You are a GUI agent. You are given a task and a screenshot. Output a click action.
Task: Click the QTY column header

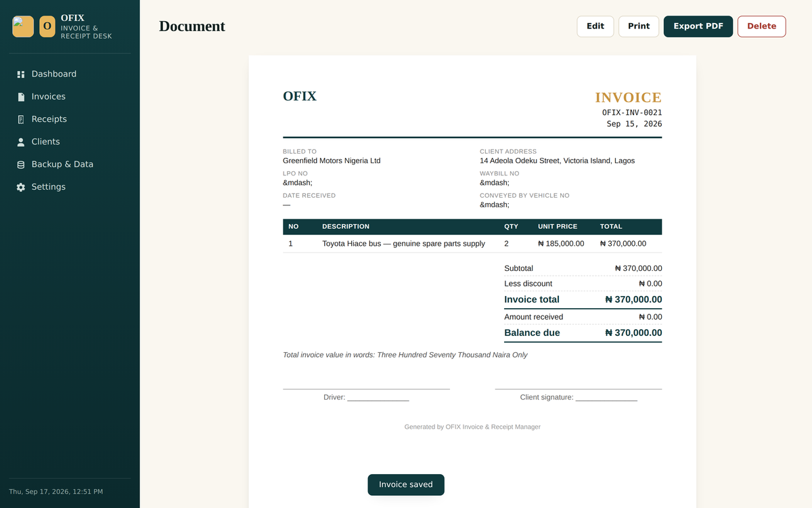511,227
